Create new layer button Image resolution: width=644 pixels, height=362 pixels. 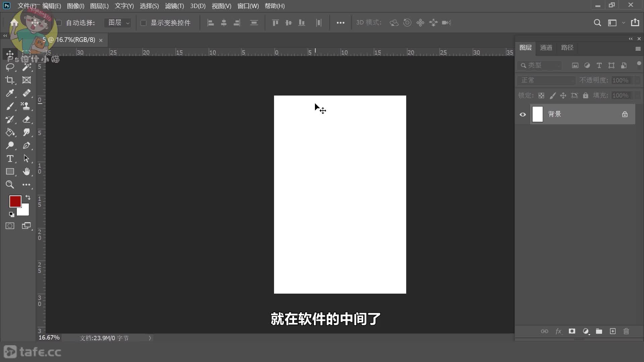coord(612,331)
